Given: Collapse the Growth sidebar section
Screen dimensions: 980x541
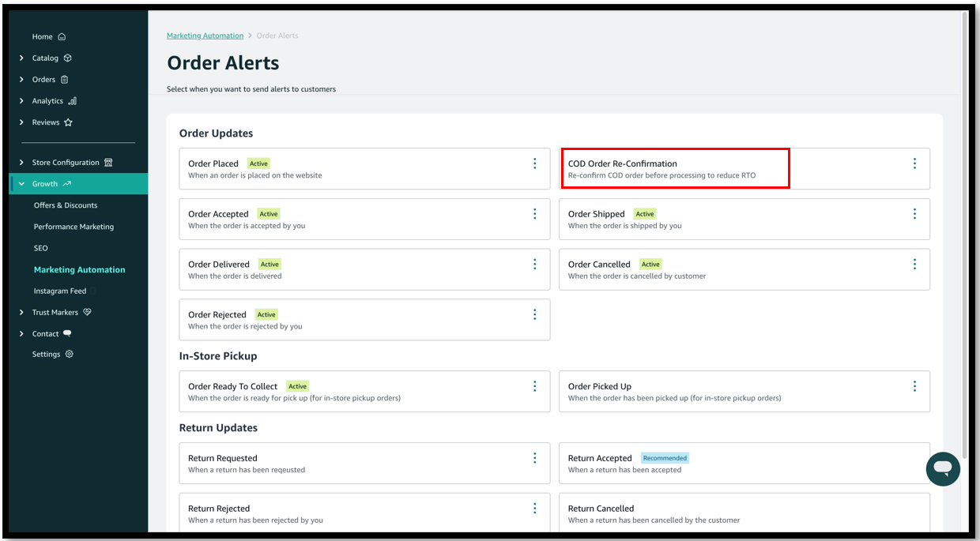Looking at the screenshot, I should [45, 184].
